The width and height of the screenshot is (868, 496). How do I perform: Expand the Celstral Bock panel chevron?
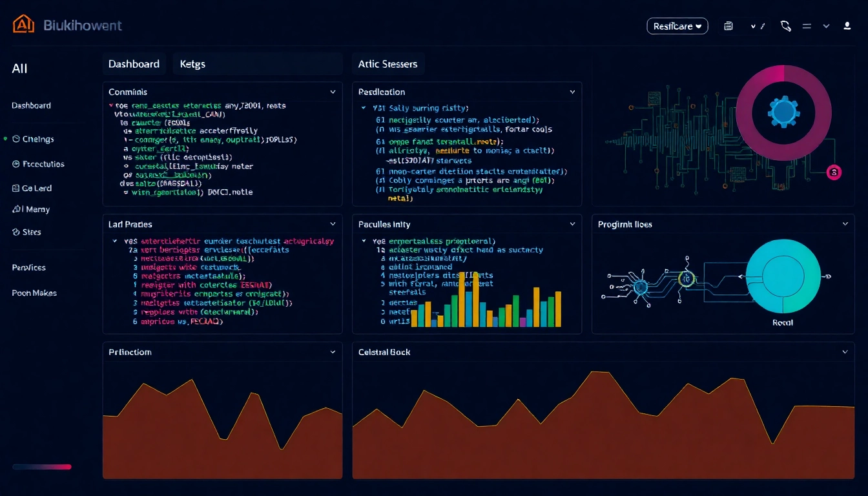coord(845,352)
